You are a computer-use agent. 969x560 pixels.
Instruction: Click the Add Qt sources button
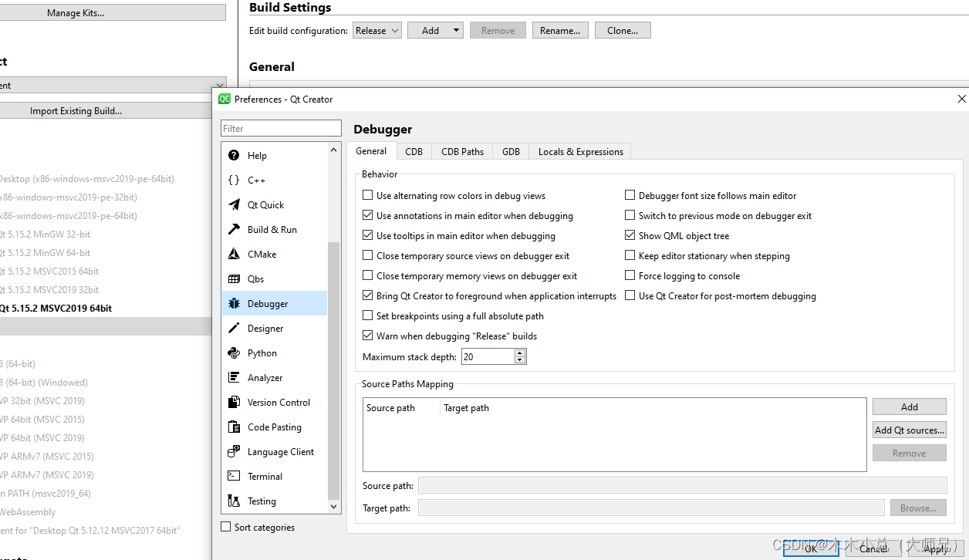click(x=910, y=430)
